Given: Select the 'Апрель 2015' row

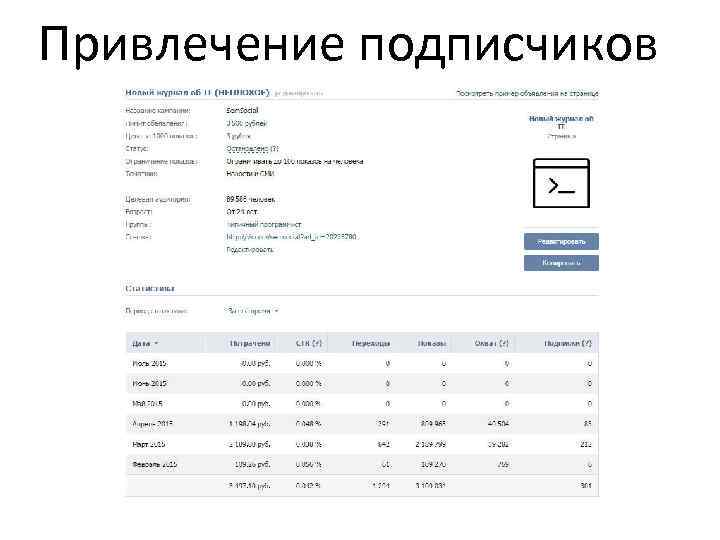Looking at the screenshot, I should coord(362,424).
